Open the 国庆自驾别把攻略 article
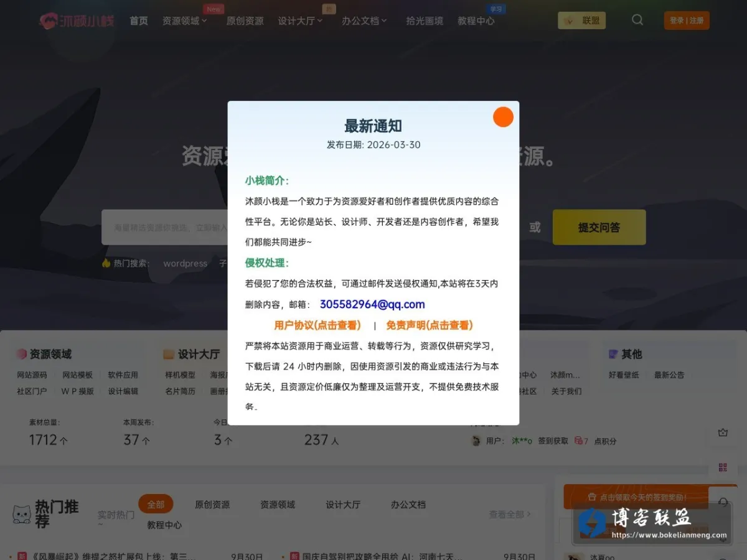The height and width of the screenshot is (560, 747). [382, 556]
